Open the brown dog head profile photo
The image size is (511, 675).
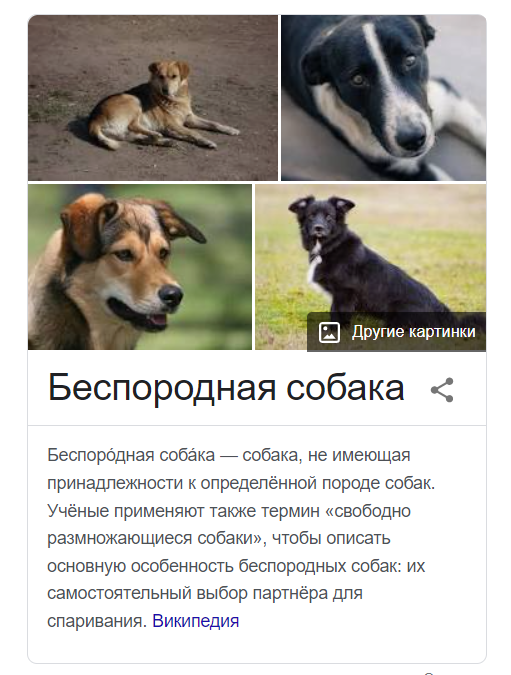click(140, 267)
